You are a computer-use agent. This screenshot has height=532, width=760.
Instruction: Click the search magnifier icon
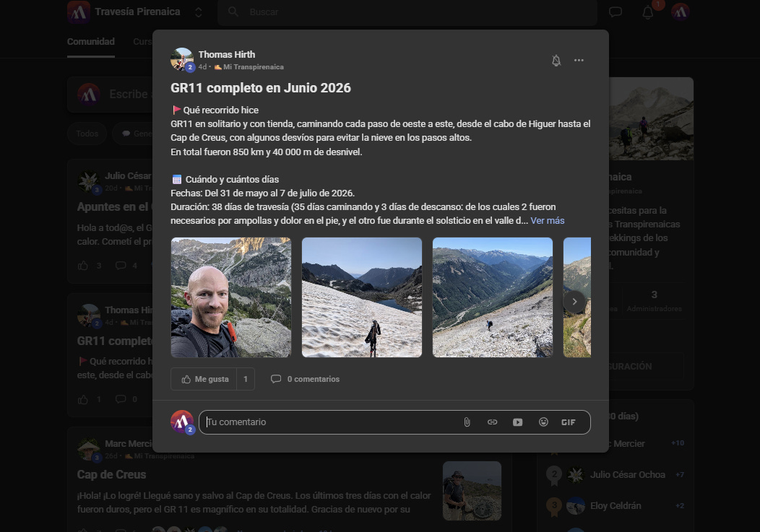(233, 12)
